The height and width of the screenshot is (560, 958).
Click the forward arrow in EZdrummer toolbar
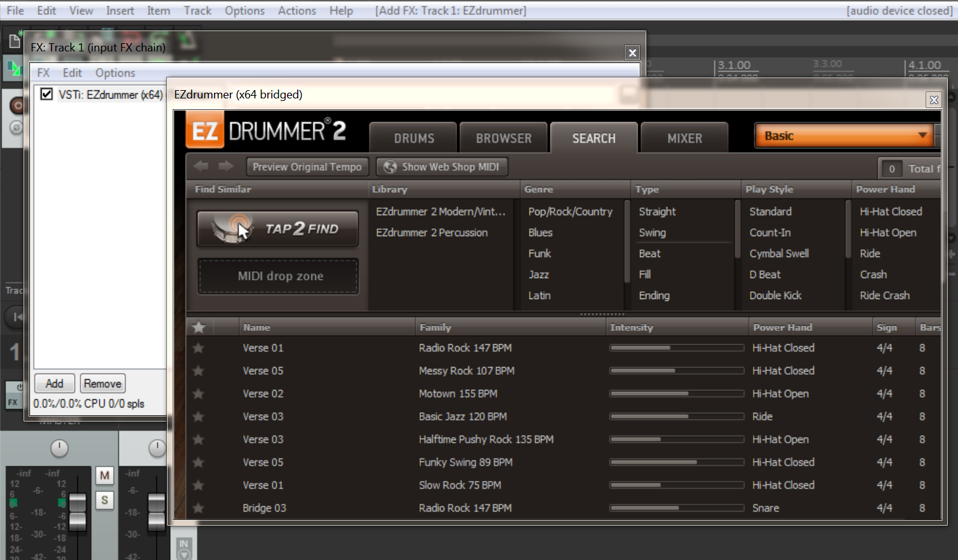click(x=225, y=166)
